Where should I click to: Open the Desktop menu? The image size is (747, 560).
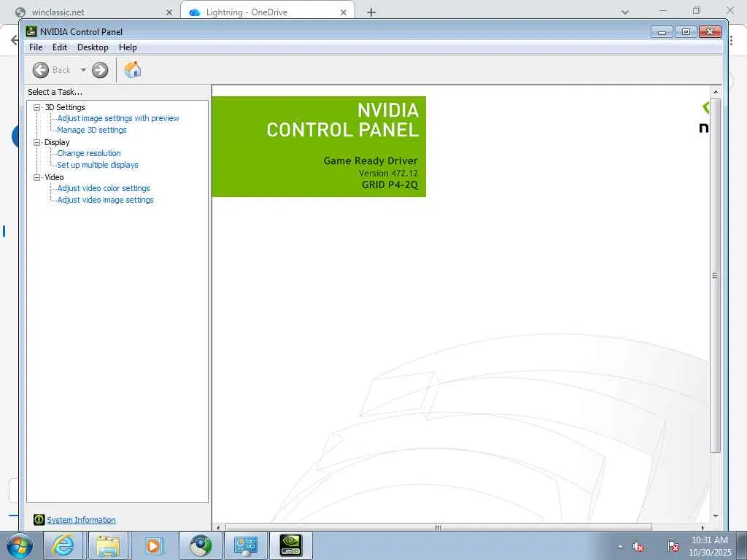click(93, 47)
